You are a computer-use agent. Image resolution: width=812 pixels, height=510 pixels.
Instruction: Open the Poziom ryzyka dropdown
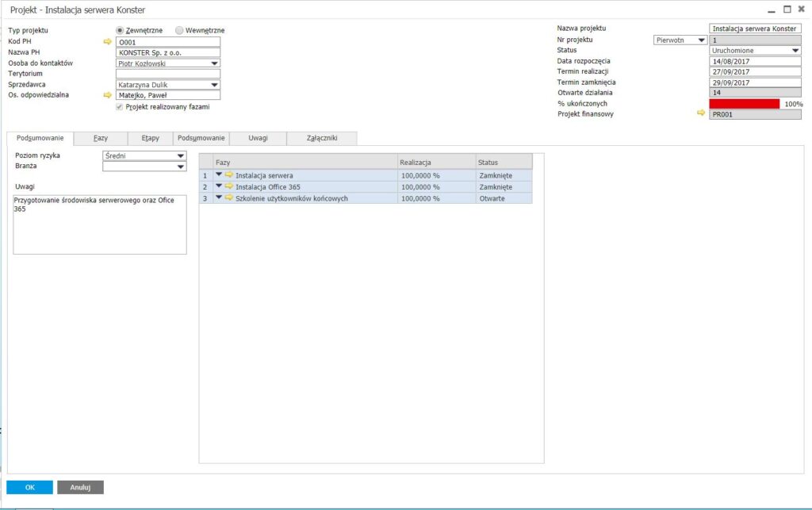pyautogui.click(x=181, y=156)
